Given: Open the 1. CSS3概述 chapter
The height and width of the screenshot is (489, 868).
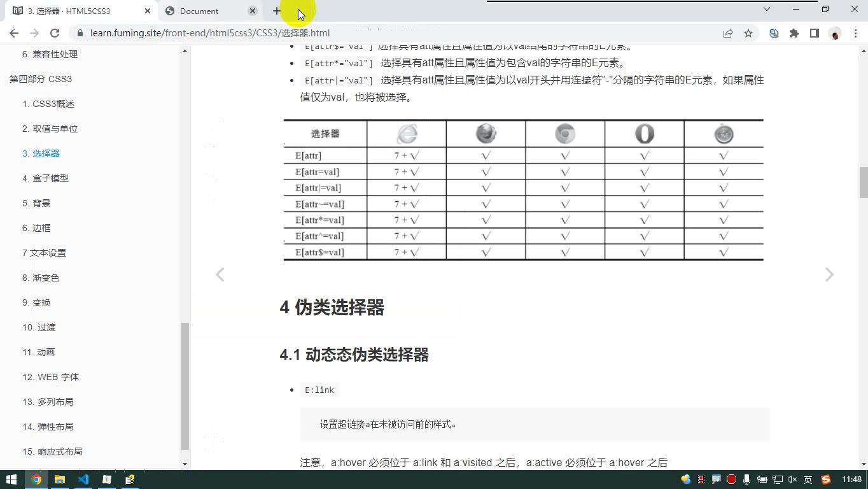Looking at the screenshot, I should point(48,104).
